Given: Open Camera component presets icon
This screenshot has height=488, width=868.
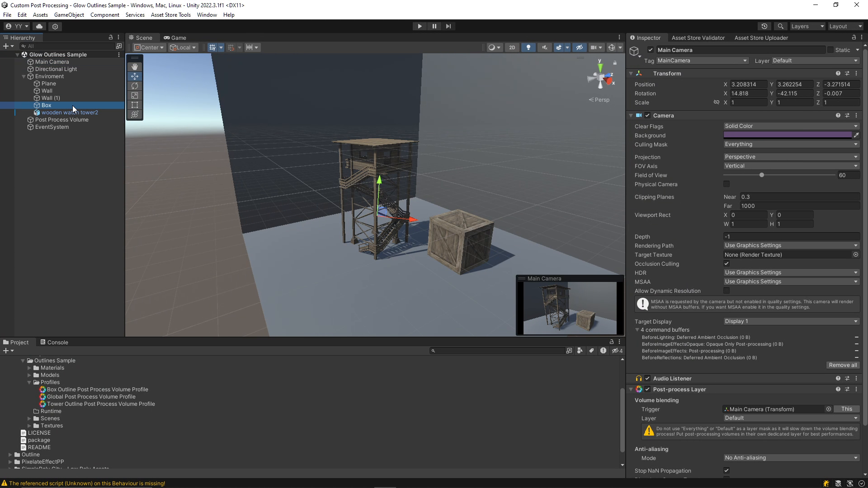Looking at the screenshot, I should [x=847, y=116].
